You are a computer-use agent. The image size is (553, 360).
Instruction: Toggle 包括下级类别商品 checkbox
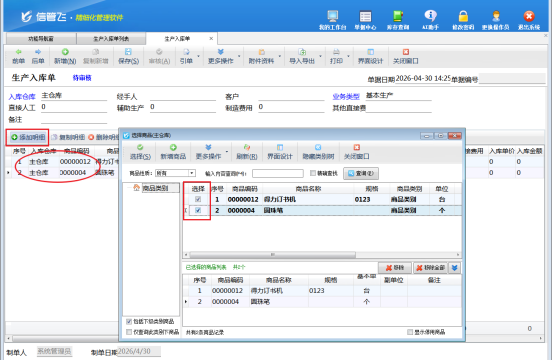tap(129, 322)
